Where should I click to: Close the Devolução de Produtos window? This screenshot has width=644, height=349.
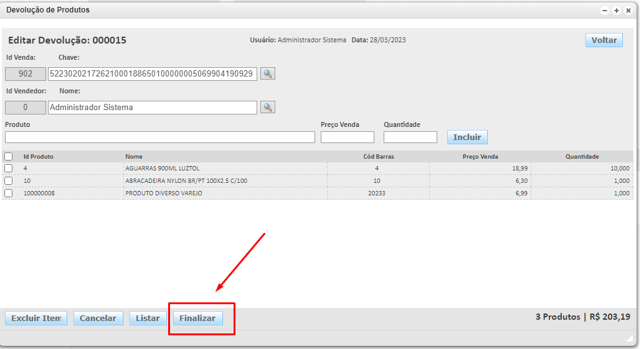pos(628,11)
